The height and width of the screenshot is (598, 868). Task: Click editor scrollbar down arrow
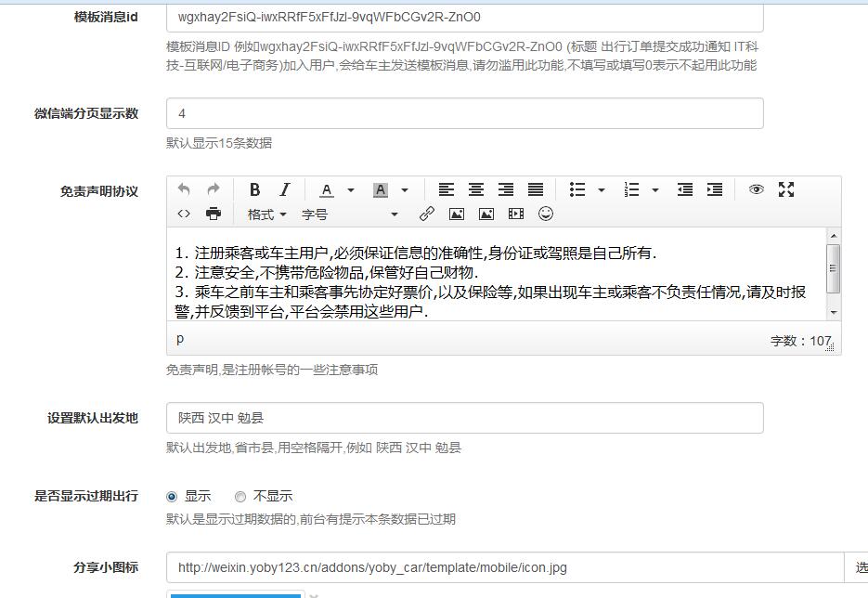(x=834, y=313)
